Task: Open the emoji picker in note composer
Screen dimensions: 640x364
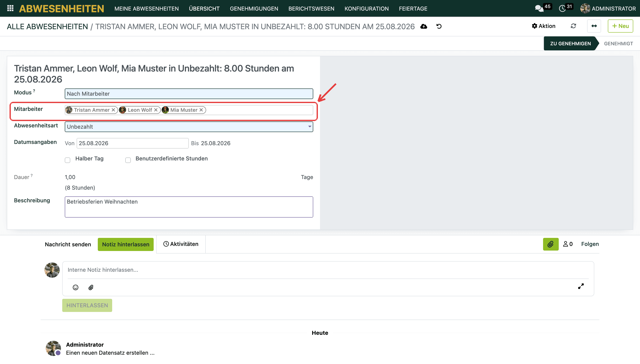Action: tap(76, 288)
